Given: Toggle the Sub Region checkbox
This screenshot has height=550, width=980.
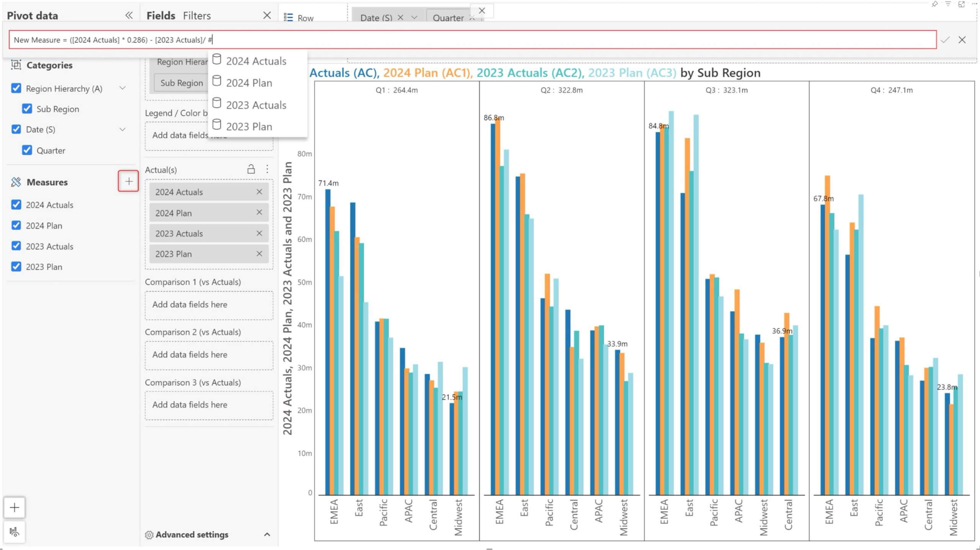Looking at the screenshot, I should 27,109.
